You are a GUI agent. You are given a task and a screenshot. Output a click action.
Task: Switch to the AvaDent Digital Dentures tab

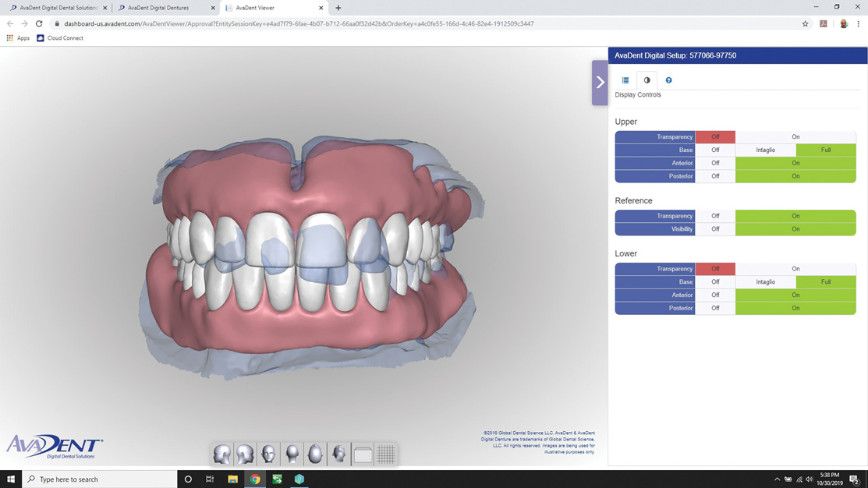coord(159,8)
